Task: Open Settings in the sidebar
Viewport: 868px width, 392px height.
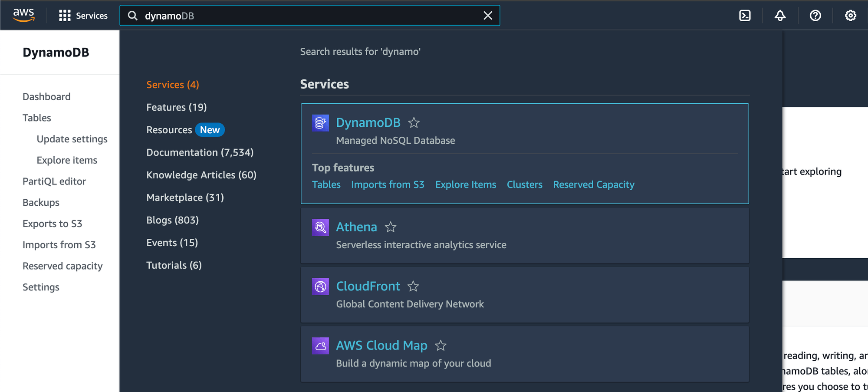Action: click(x=41, y=287)
